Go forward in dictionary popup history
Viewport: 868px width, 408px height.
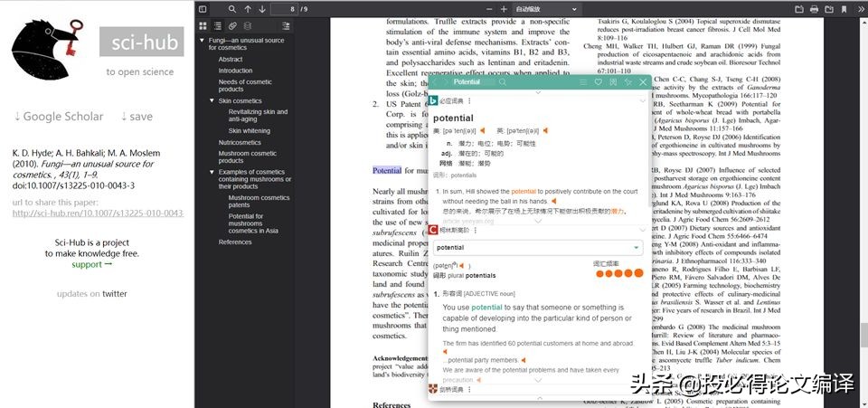pos(446,82)
